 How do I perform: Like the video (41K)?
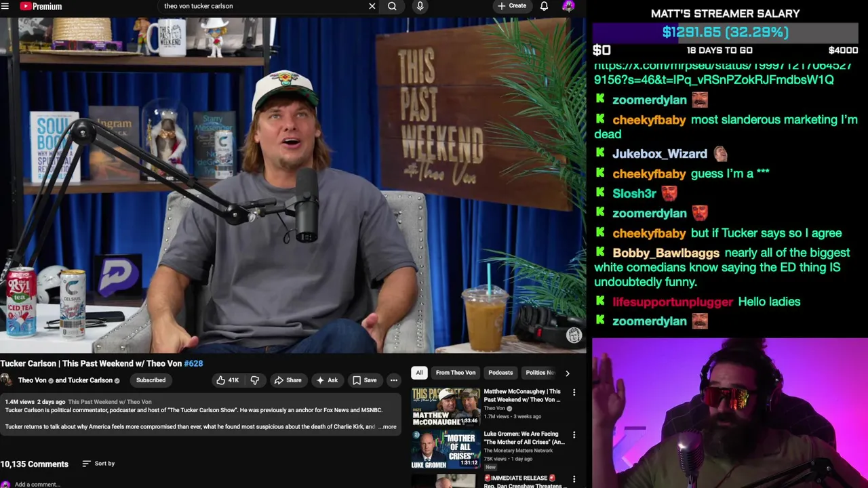click(228, 380)
